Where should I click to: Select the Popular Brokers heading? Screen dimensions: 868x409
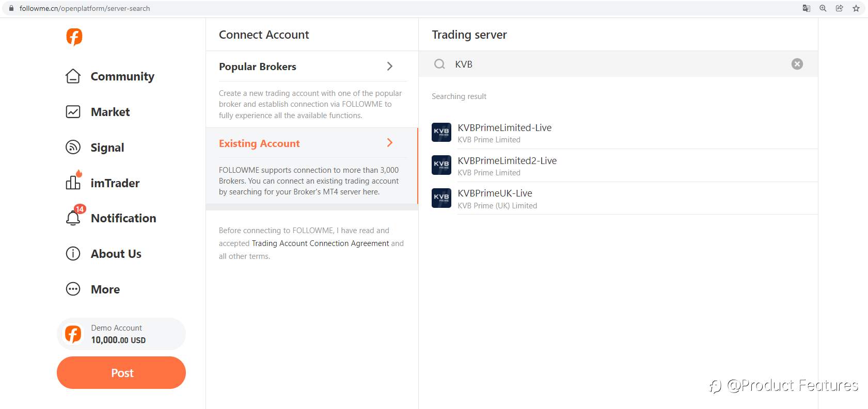click(x=258, y=67)
